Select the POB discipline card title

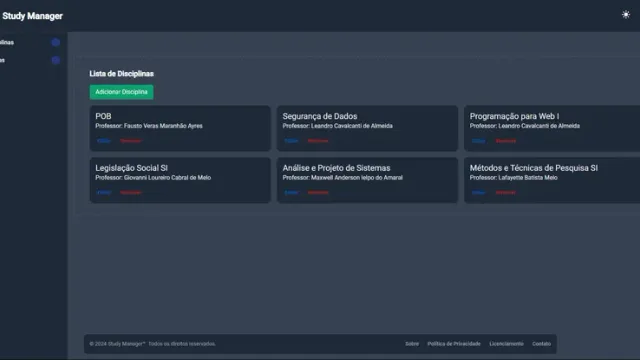pyautogui.click(x=103, y=116)
